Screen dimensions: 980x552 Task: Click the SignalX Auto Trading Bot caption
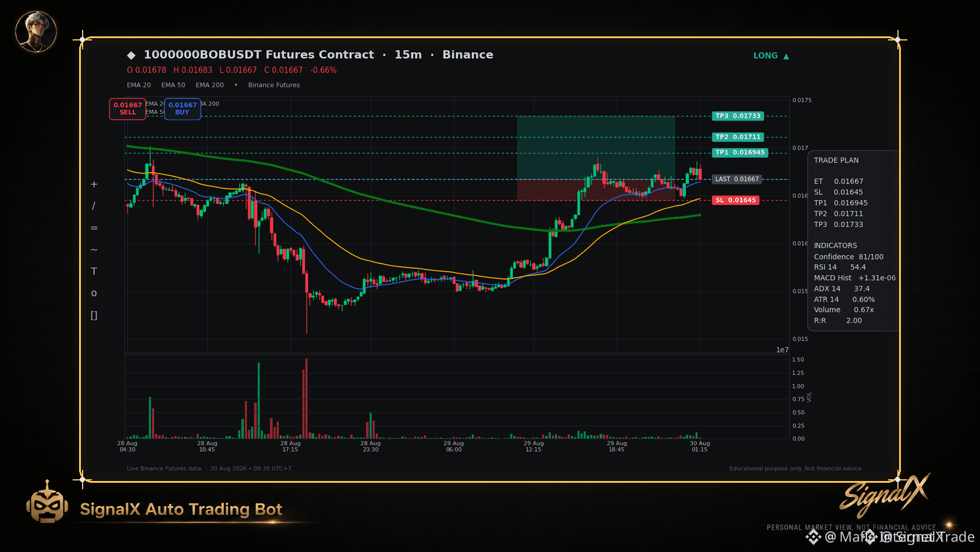[x=181, y=509]
